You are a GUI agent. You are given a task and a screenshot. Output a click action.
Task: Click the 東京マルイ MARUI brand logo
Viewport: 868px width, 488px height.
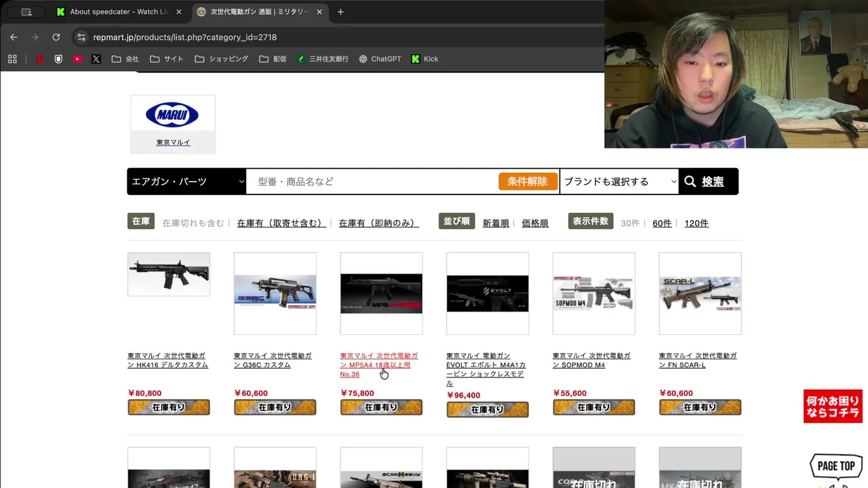[172, 115]
